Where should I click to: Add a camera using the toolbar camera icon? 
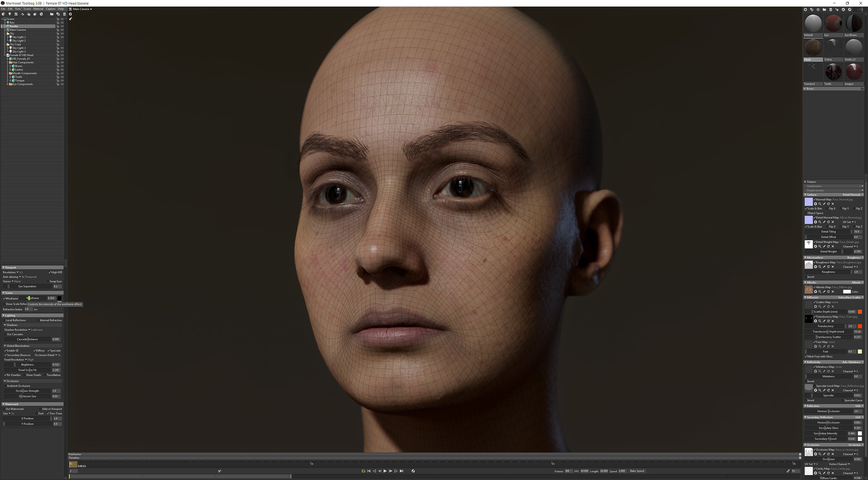[x=16, y=14]
